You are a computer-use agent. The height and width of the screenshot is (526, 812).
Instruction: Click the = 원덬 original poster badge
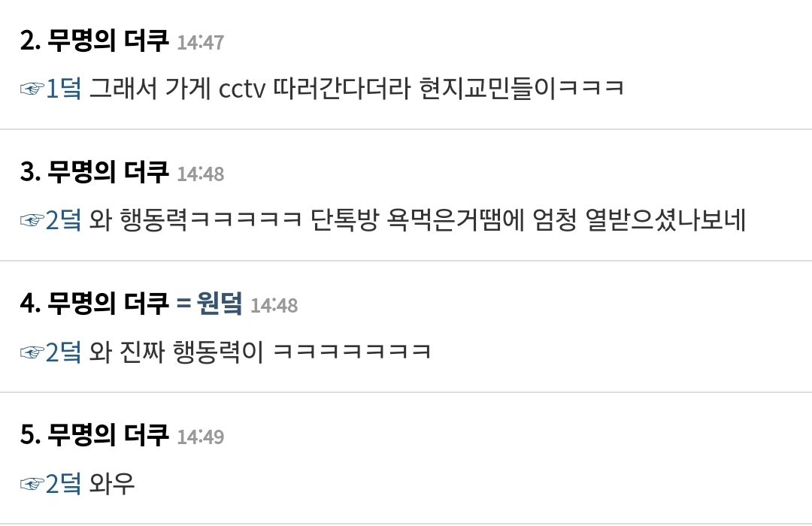click(209, 304)
